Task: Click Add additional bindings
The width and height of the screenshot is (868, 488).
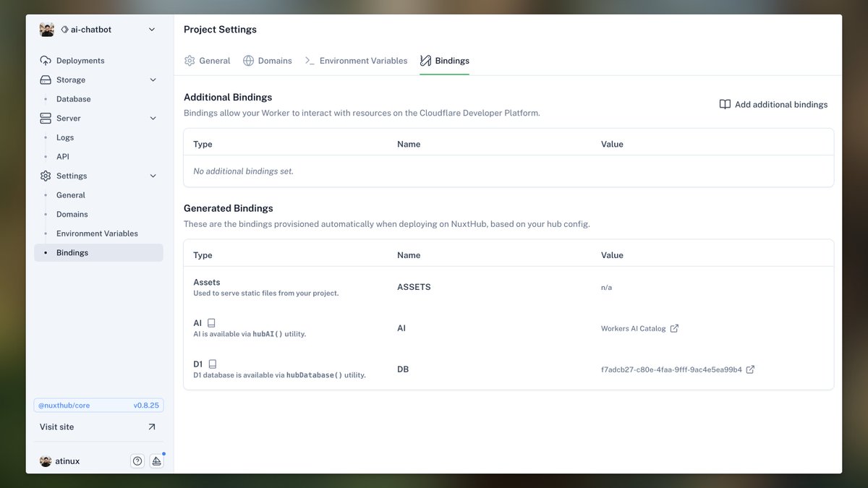Action: click(x=773, y=105)
